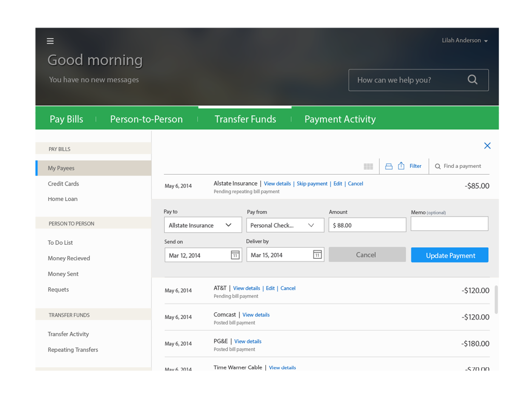532x399 pixels.
Task: Click the search magnifier icon in help box
Action: tap(472, 79)
